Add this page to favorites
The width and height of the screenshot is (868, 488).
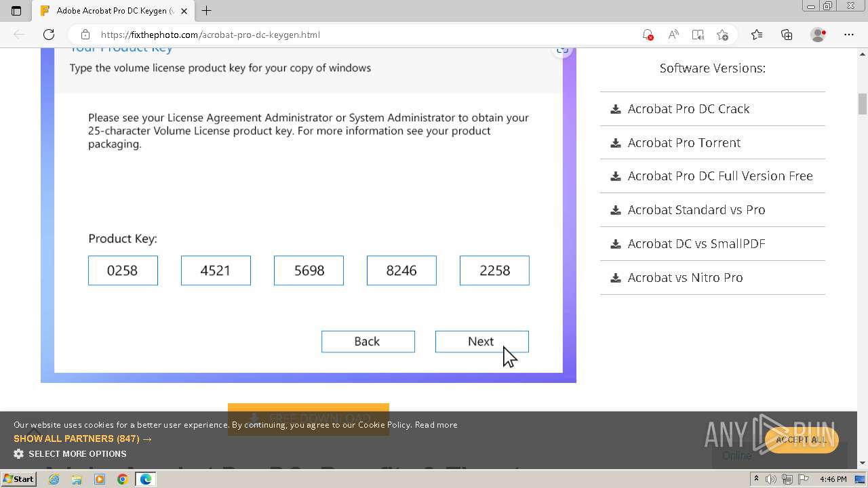tap(722, 35)
